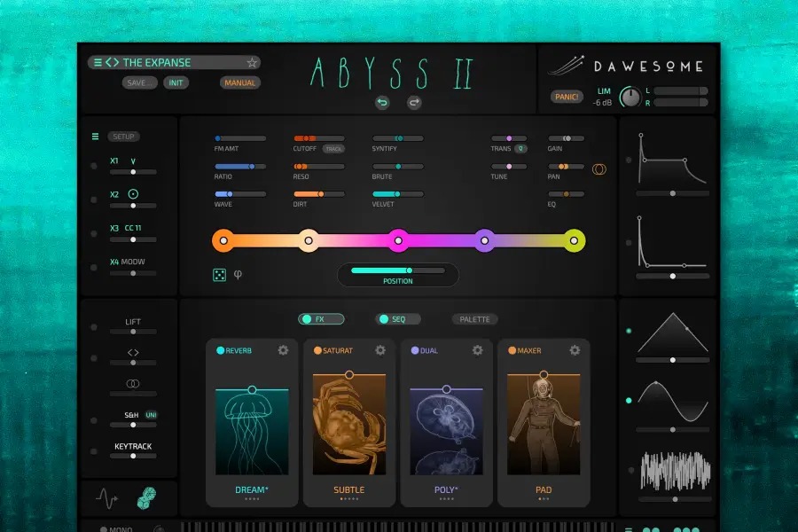Click the crab SATURAT image
798x532 pixels.
(349, 425)
